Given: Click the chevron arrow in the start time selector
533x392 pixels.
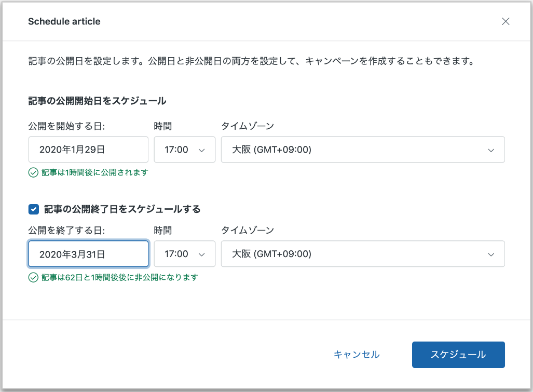Looking at the screenshot, I should coord(202,150).
